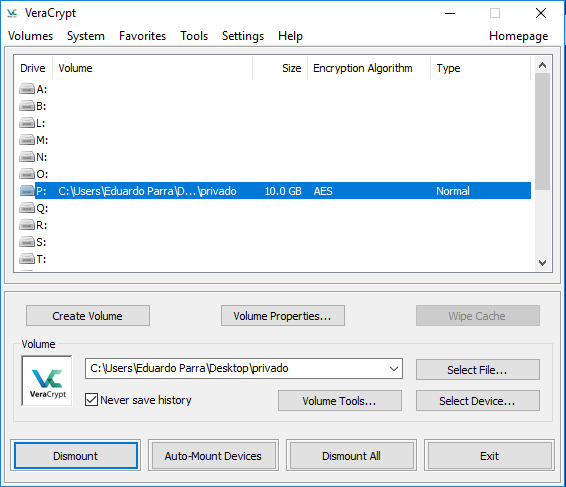Click the VeraCrypt logo in the Volume group

tap(47, 381)
